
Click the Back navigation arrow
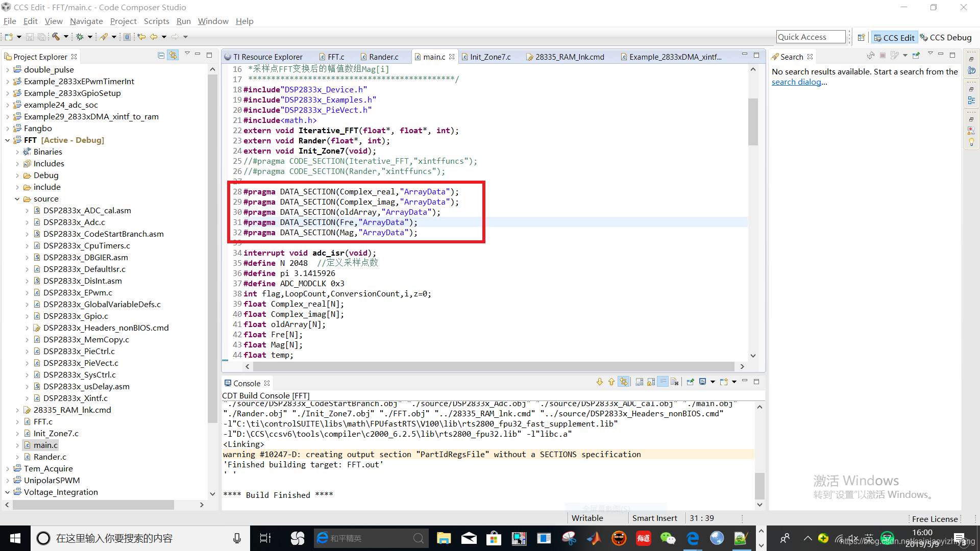click(153, 37)
